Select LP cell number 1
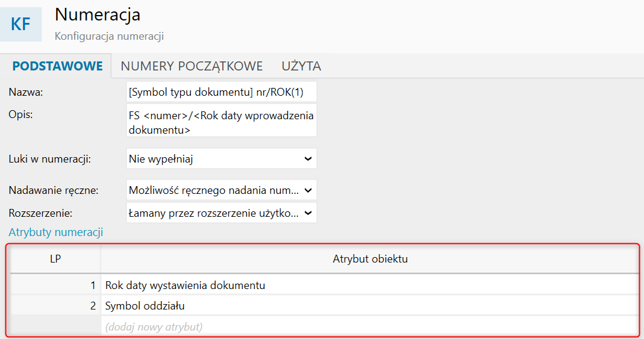 pyautogui.click(x=55, y=285)
